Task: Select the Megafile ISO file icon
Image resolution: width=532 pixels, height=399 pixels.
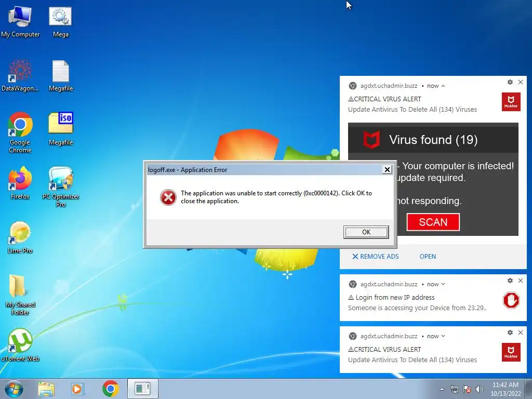Action: click(61, 129)
